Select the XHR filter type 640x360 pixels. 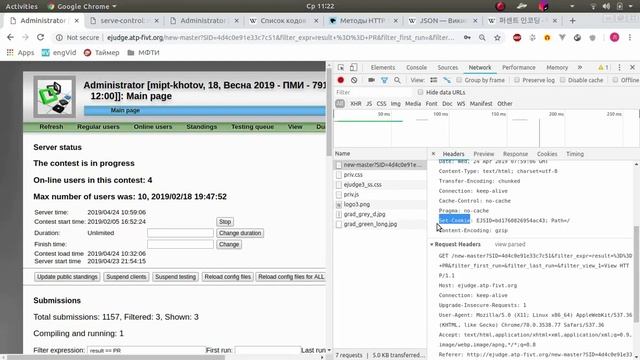[356, 104]
